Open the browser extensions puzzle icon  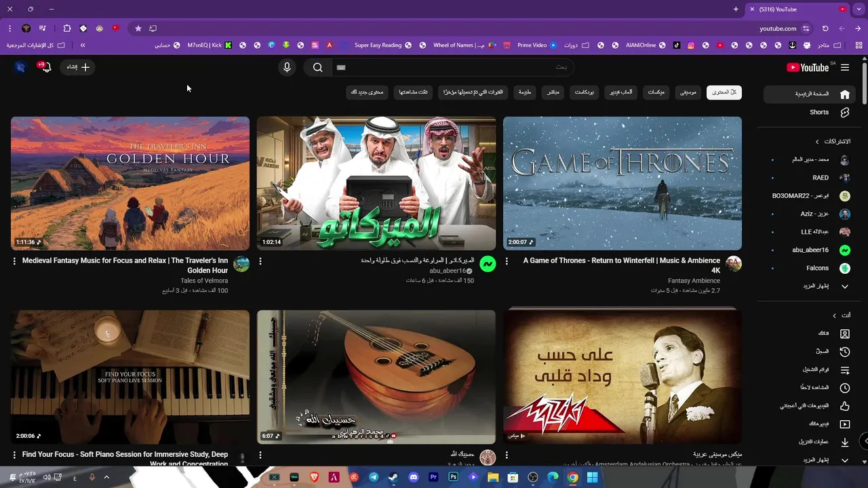66,28
